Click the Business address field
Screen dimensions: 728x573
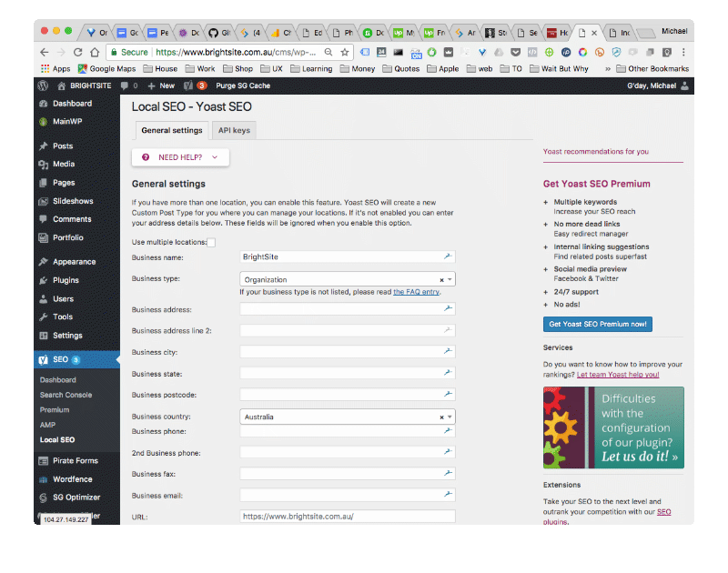(348, 309)
